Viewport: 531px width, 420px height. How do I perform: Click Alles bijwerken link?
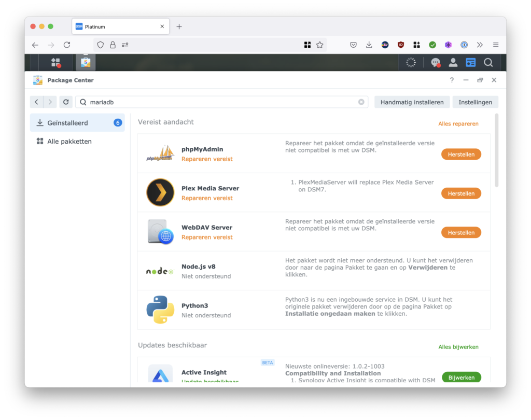tap(458, 347)
